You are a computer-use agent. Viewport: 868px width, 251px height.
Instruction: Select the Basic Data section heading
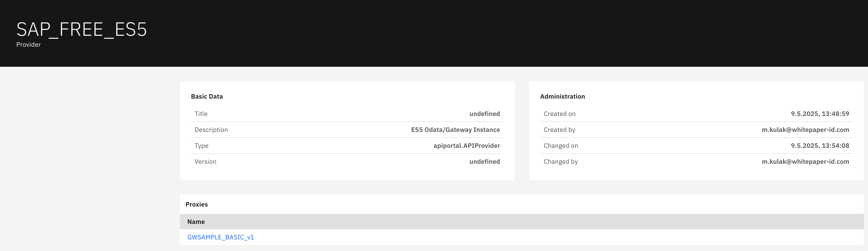[207, 97]
